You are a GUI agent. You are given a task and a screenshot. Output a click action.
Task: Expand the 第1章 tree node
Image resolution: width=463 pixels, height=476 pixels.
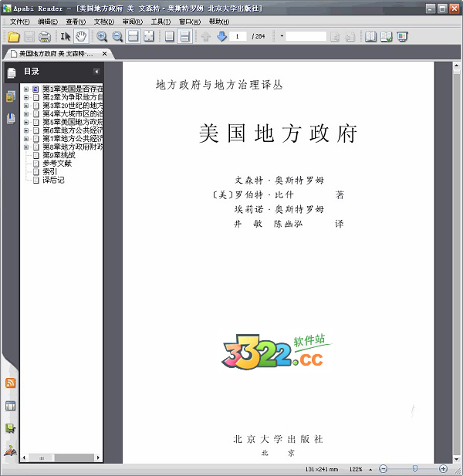click(x=26, y=89)
